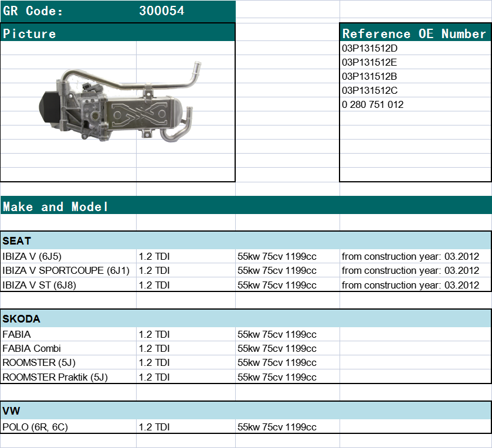This screenshot has width=492, height=448.
Task: Select the POLO (6R, 6C) cell
Action: (x=69, y=427)
